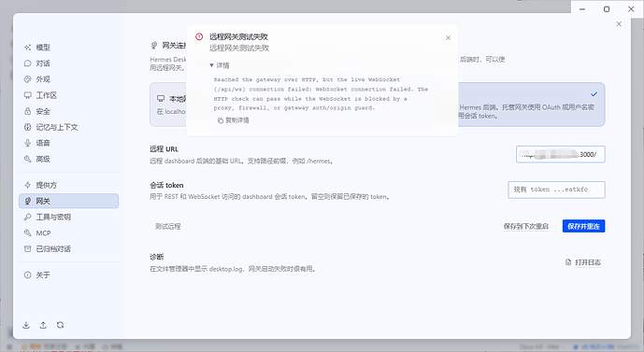This screenshot has height=352, width=644.
Task: Select the 提供方 lightning icon
Action: click(x=27, y=186)
